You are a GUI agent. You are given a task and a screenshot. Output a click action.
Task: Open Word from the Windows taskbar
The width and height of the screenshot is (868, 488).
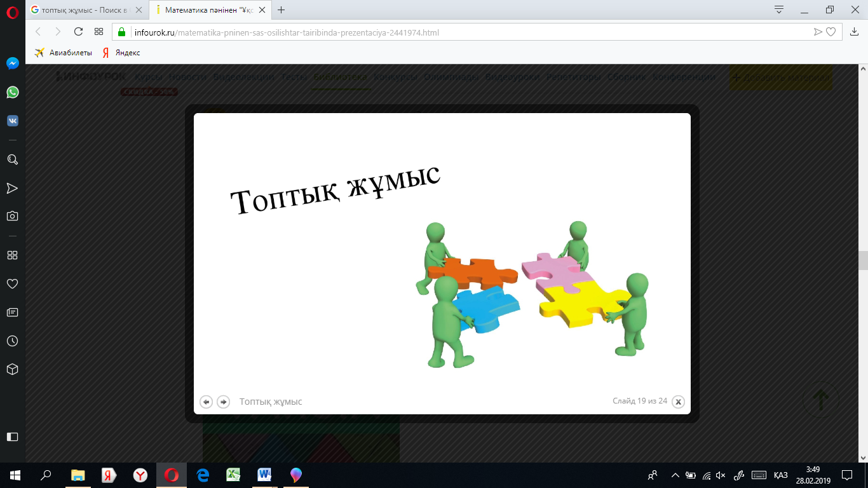pos(264,475)
